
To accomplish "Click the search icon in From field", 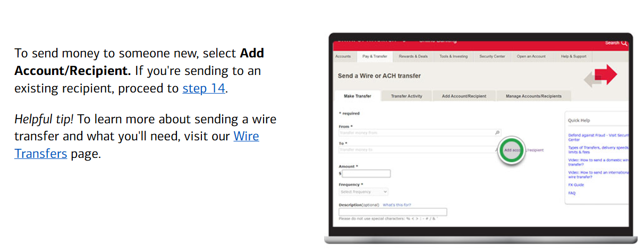I will click(497, 133).
